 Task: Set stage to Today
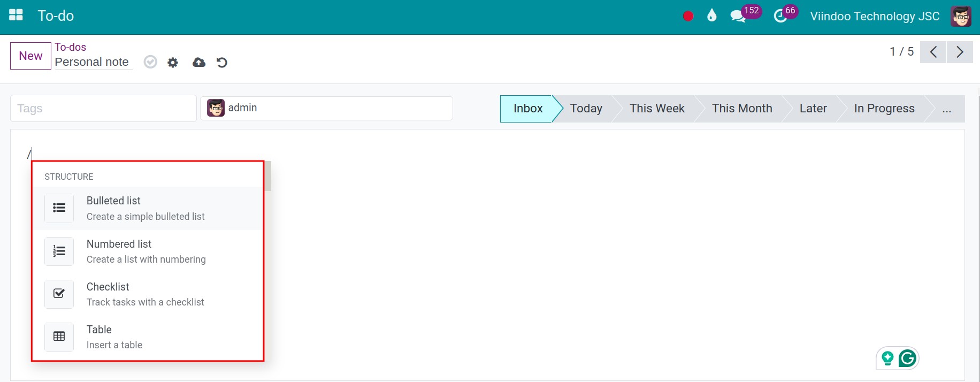(x=586, y=109)
